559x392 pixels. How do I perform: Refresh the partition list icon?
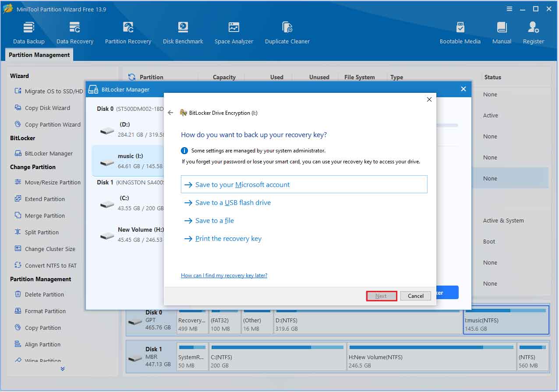(131, 77)
